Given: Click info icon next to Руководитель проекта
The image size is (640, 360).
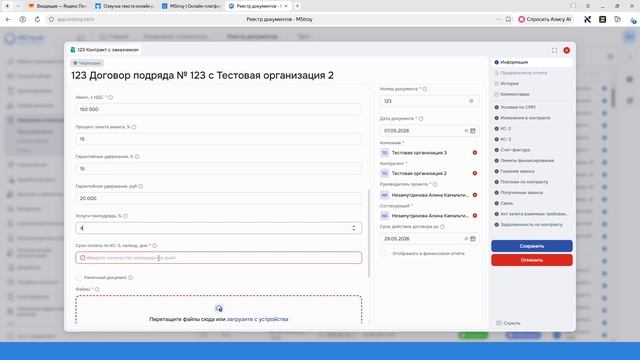Looking at the screenshot, I should coord(435,184).
